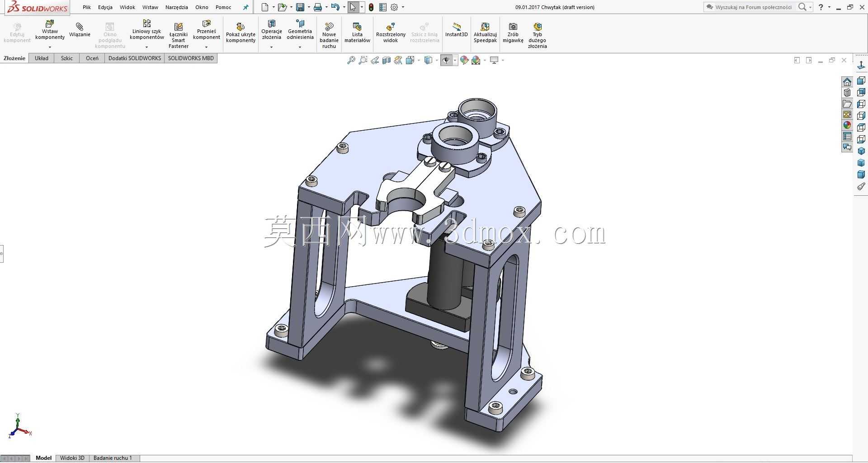Viewport: 868px width, 463px height.
Task: Toggle the Section View tool
Action: (x=387, y=60)
